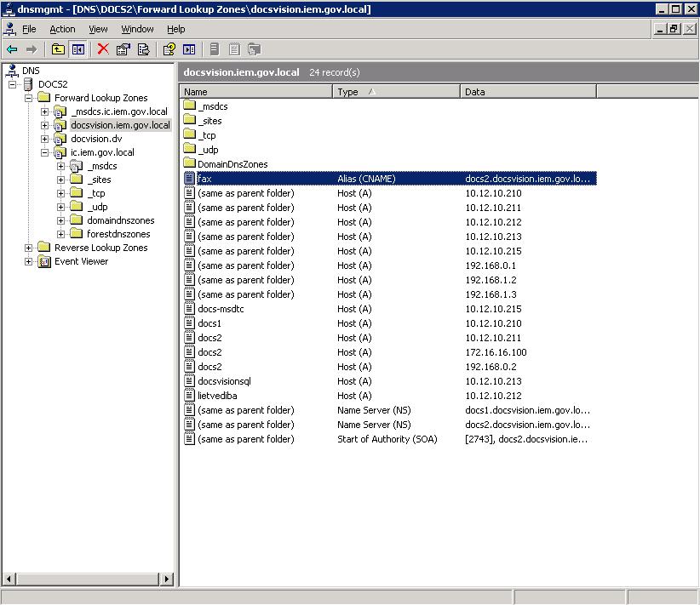This screenshot has width=700, height=605.
Task: Open the Action menu
Action: pos(62,29)
